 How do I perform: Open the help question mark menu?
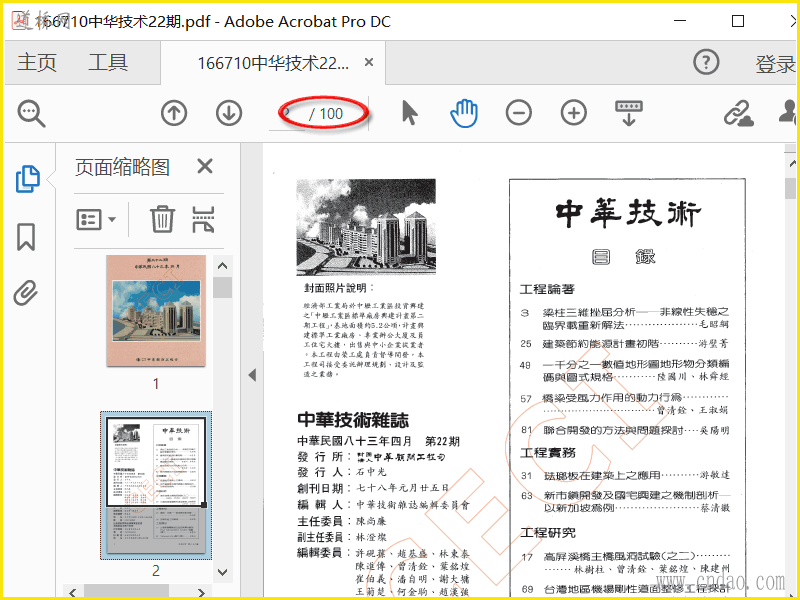pyautogui.click(x=706, y=62)
